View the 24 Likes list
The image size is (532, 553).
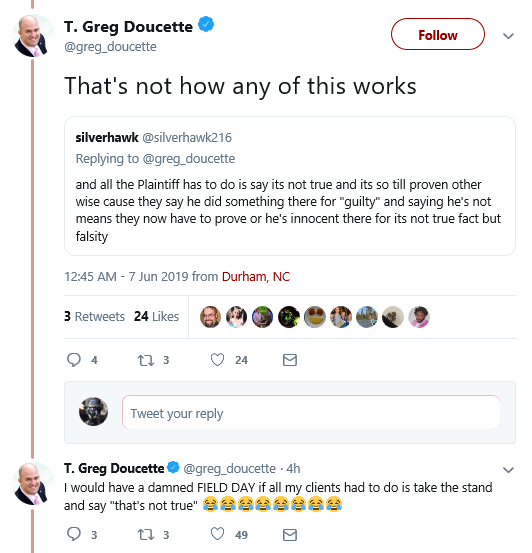click(x=156, y=316)
